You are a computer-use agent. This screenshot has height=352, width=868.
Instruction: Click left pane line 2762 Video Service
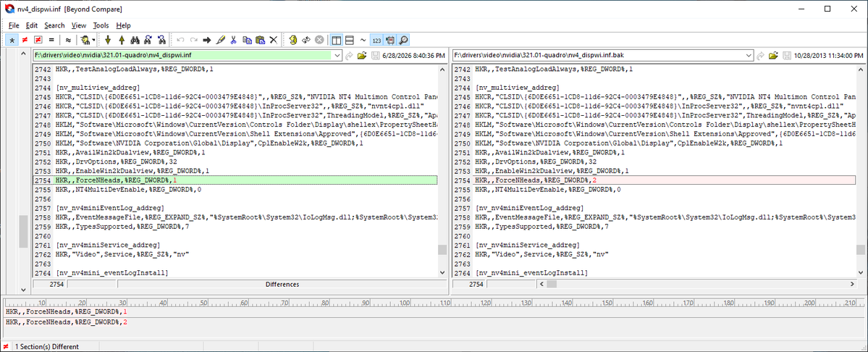click(x=123, y=254)
